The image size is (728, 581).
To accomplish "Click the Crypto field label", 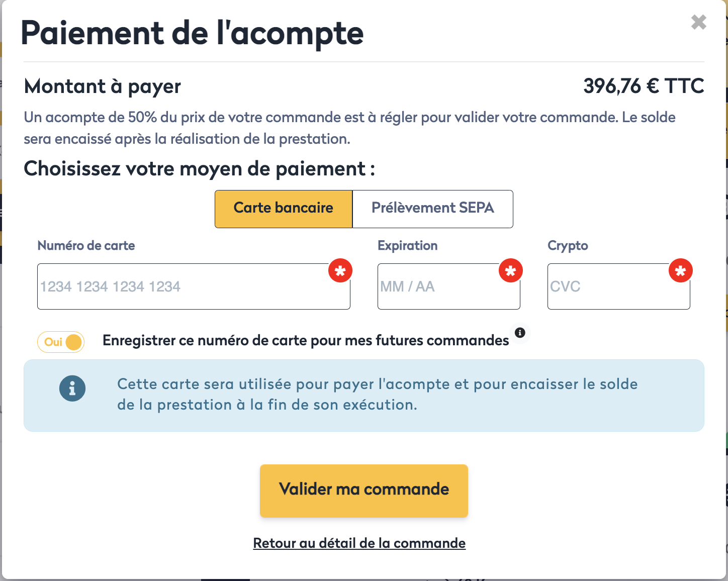I will 568,246.
